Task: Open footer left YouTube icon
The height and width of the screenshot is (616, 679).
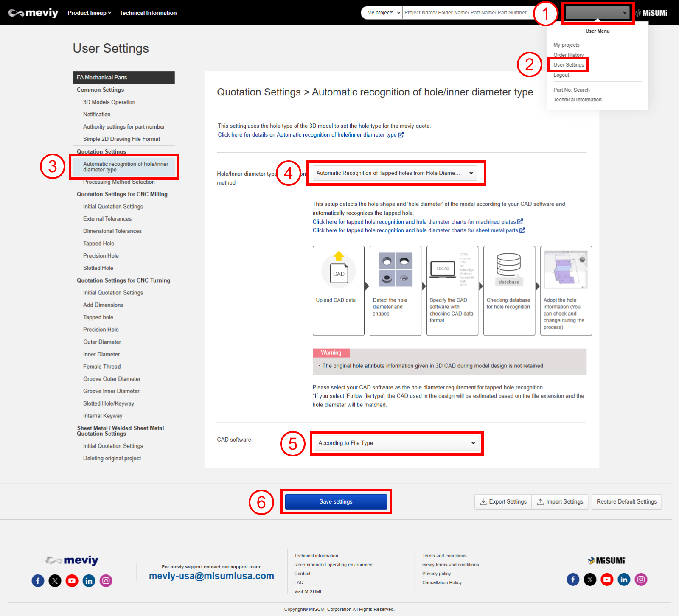Action: tap(72, 581)
